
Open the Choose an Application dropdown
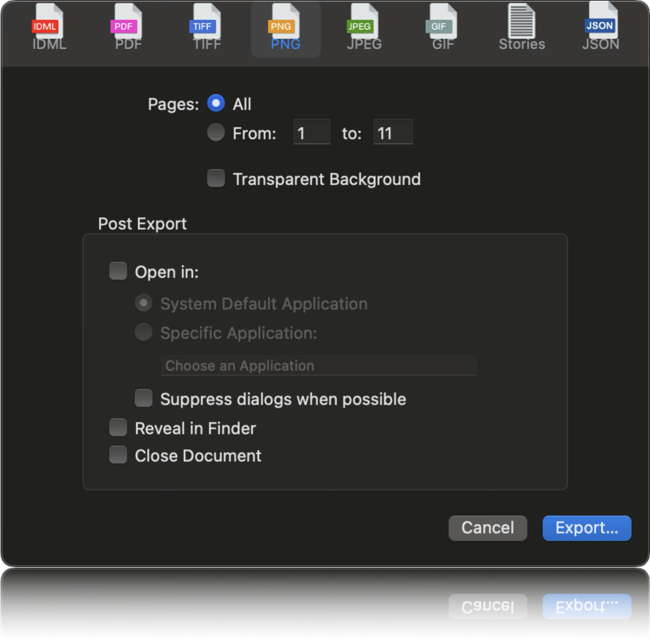coord(319,366)
